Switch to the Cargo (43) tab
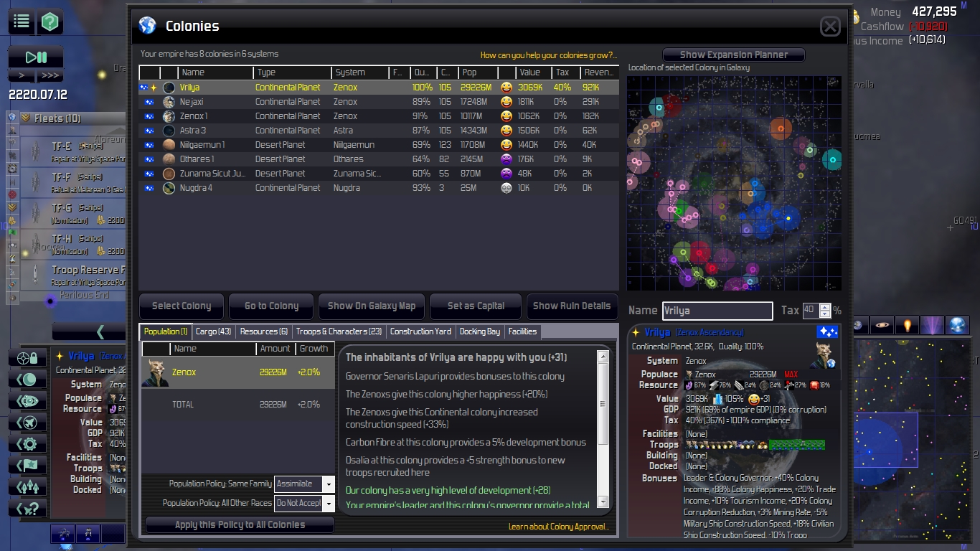The width and height of the screenshot is (980, 551). click(x=214, y=331)
